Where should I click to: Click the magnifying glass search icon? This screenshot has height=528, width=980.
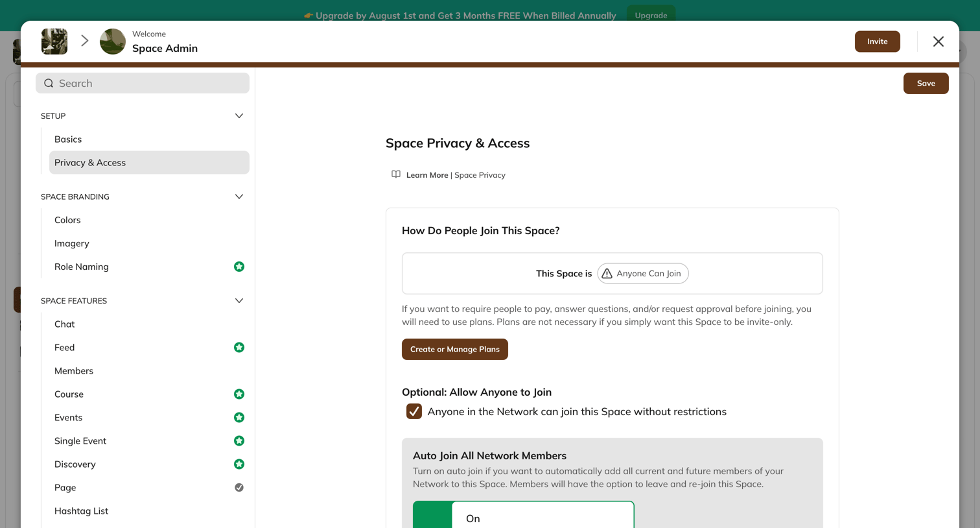(49, 83)
